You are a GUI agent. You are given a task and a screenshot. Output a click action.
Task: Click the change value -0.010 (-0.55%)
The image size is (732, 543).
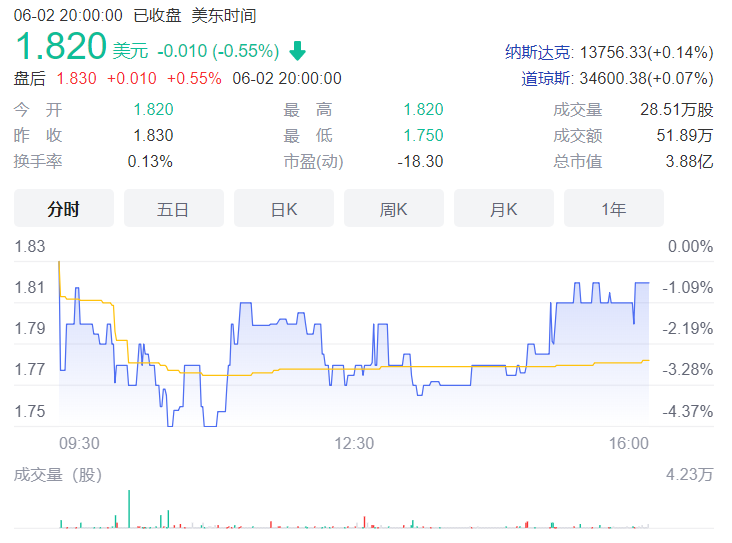pos(218,51)
